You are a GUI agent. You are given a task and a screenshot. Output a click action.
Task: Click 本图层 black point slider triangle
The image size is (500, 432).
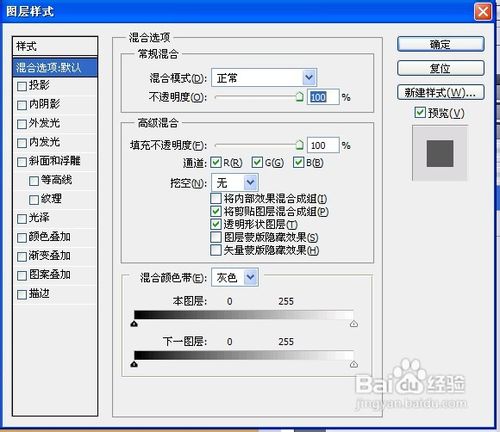[x=134, y=324]
